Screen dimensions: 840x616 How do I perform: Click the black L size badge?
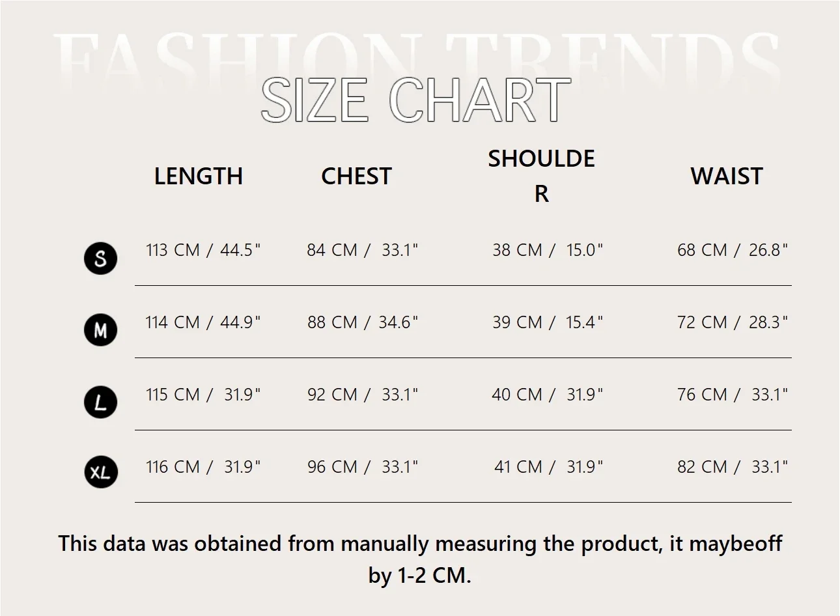[x=100, y=402]
